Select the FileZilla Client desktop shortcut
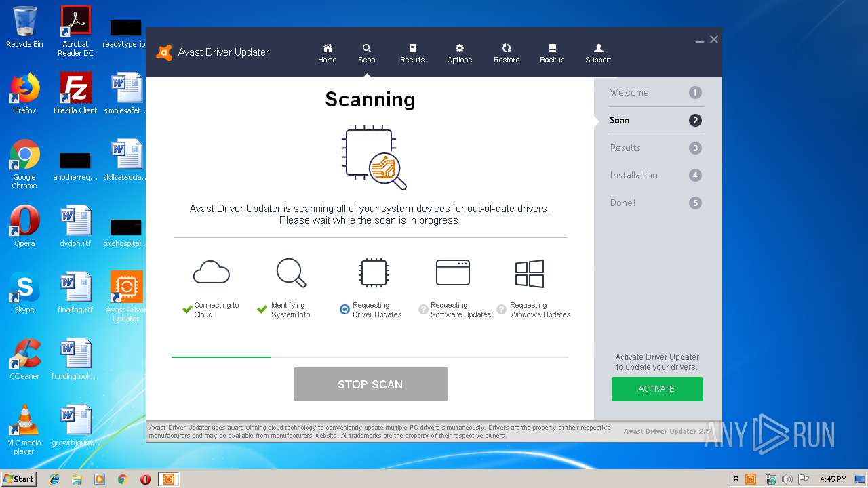The image size is (868, 488). [75, 94]
